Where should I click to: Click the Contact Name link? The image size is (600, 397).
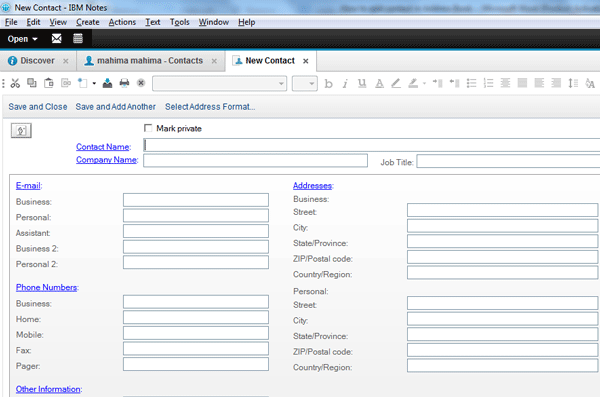tap(103, 147)
